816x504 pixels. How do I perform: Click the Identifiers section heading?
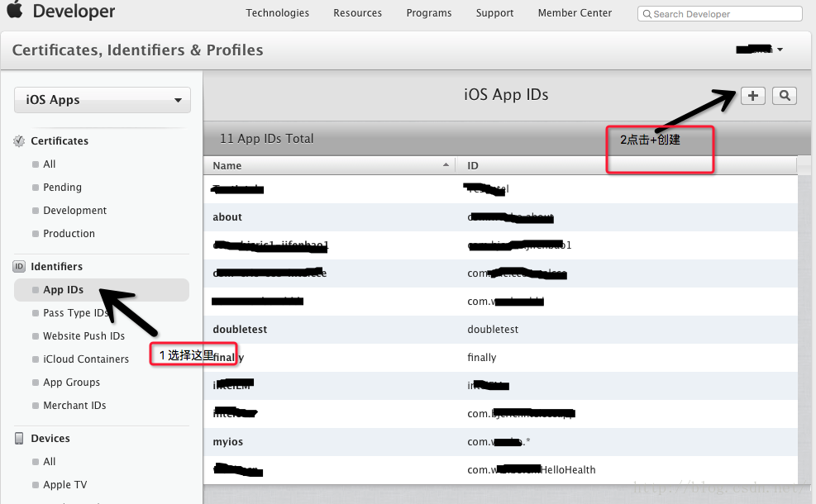[57, 266]
